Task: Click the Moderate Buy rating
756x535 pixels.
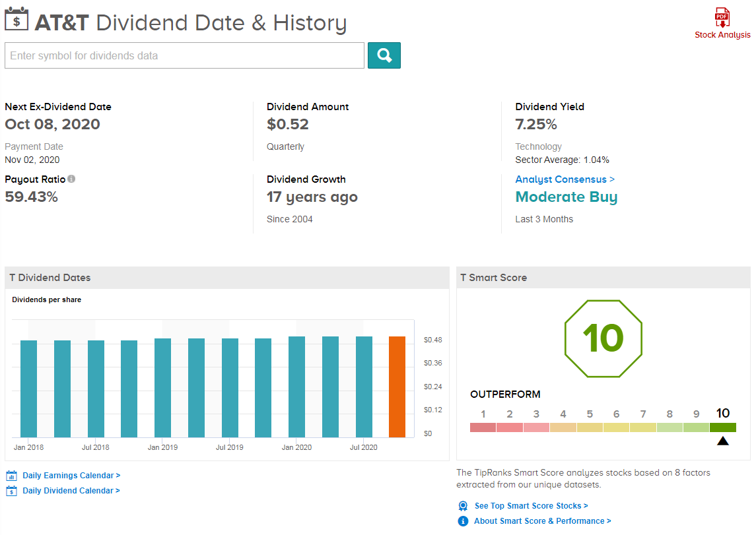Action: coord(566,197)
